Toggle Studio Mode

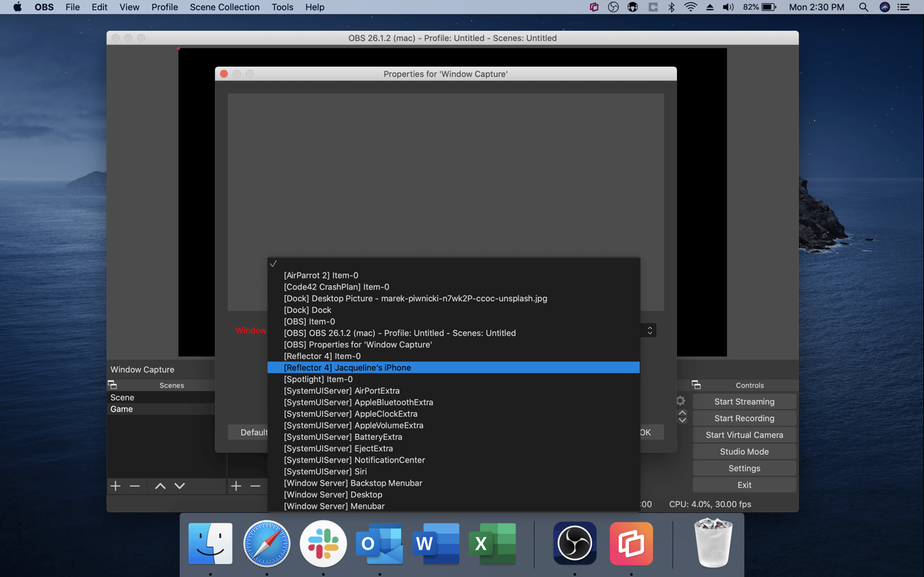[744, 451]
